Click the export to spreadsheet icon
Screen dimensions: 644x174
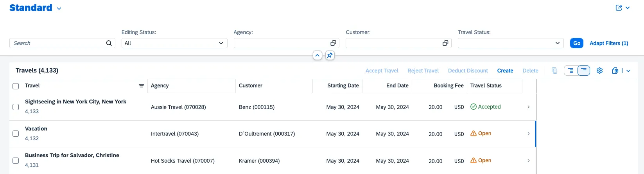click(615, 71)
